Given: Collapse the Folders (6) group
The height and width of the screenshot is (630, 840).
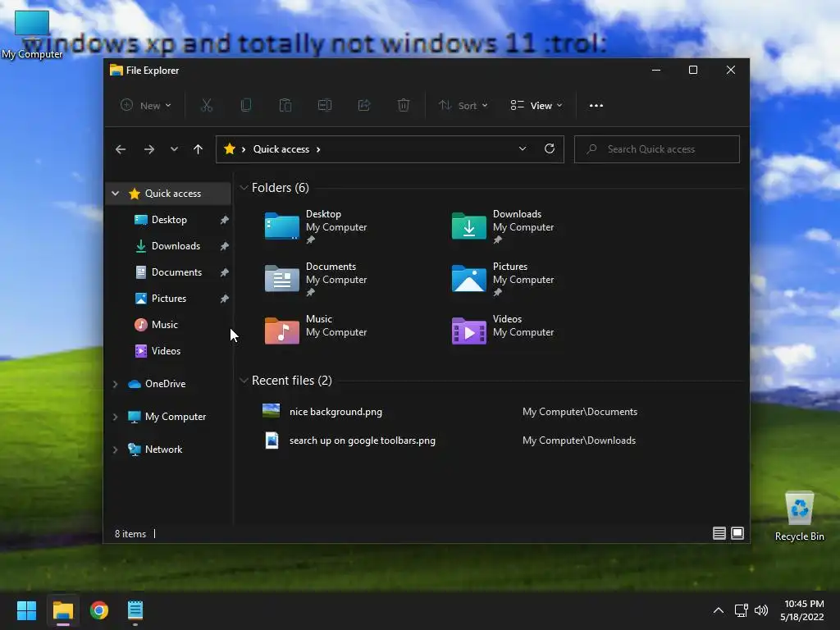Looking at the screenshot, I should [244, 188].
